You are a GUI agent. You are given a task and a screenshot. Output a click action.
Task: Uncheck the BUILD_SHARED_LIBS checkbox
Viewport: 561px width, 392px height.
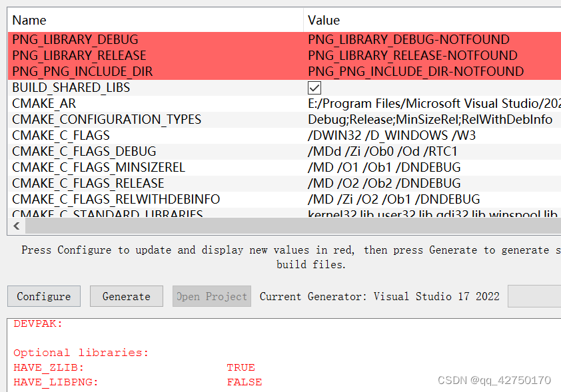pos(313,87)
